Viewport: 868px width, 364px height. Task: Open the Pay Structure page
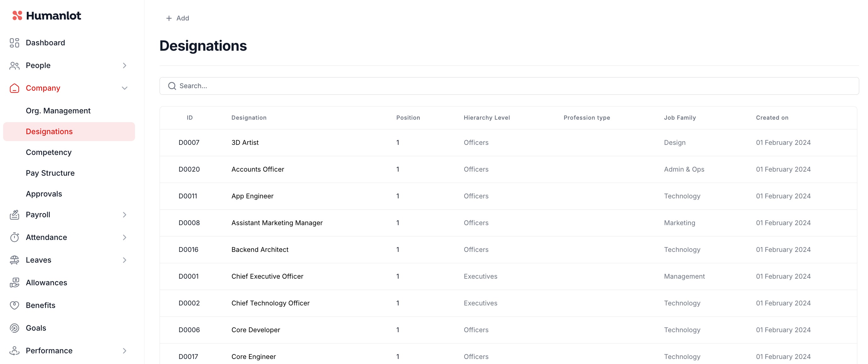click(50, 173)
